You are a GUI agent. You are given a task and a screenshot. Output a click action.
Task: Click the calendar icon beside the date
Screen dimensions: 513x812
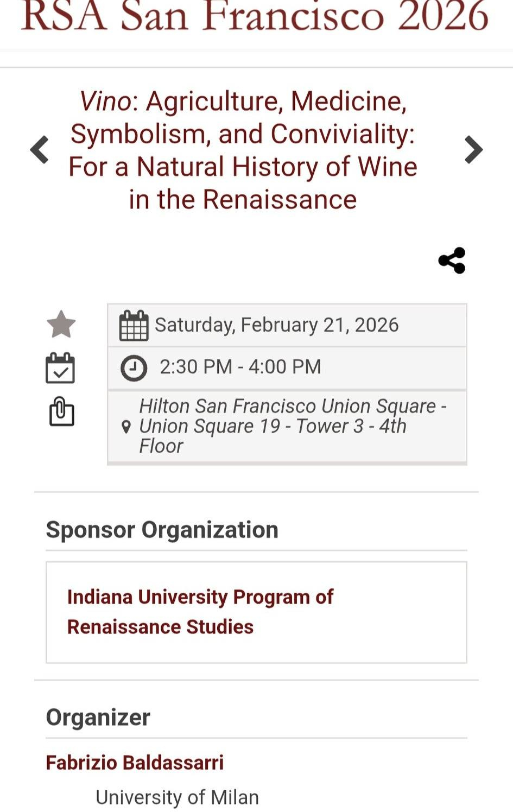click(x=134, y=326)
